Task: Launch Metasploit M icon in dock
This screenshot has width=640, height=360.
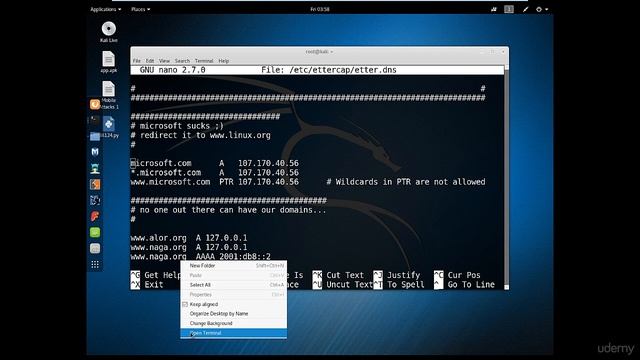Action: 95,152
